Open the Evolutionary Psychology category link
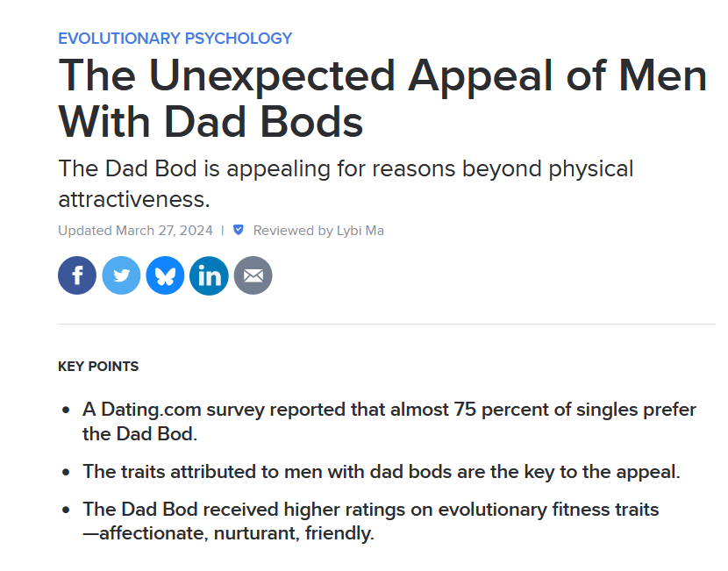The height and width of the screenshot is (571, 728). coord(175,38)
